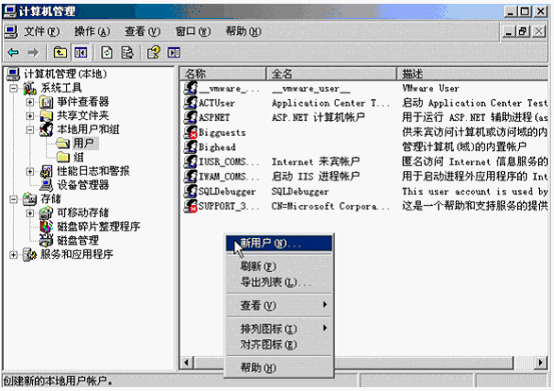
Task: Click the Refresh toolbar icon
Action: tap(106, 53)
